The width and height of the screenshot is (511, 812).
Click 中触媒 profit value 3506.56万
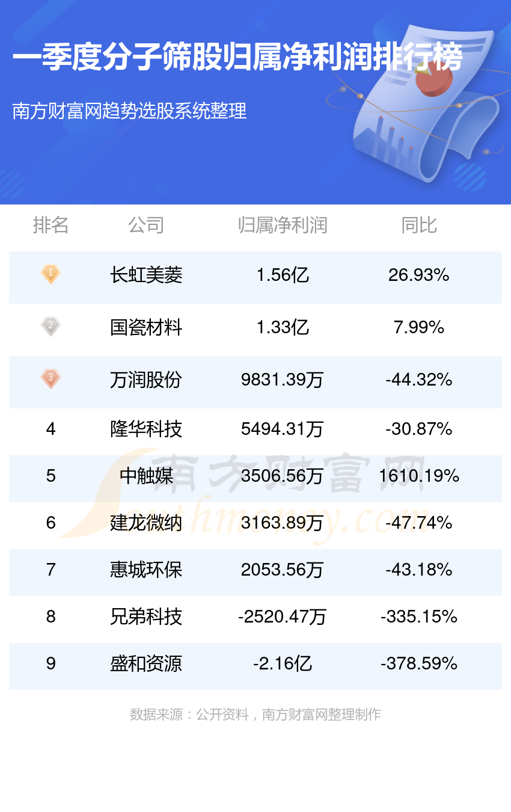(x=283, y=476)
